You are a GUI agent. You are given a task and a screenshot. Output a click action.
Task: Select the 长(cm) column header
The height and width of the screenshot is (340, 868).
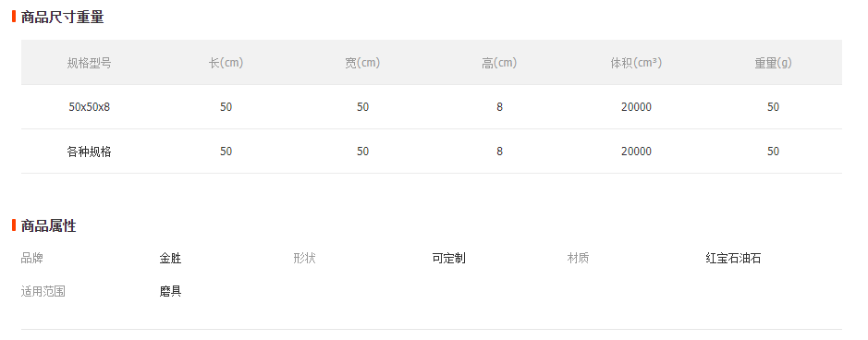pos(226,63)
